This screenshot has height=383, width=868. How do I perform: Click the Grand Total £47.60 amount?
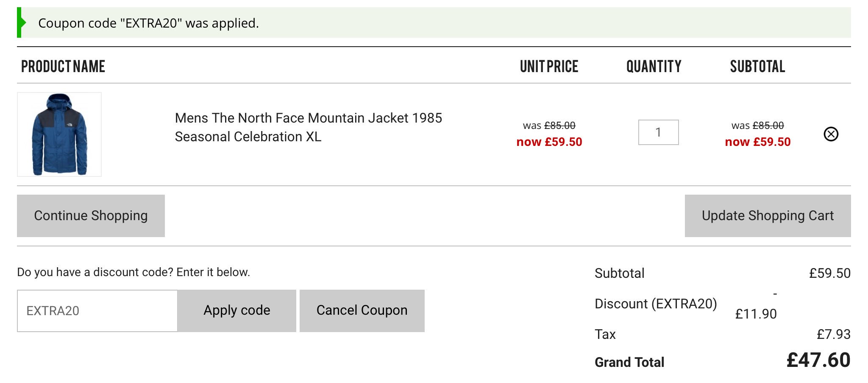(x=818, y=360)
